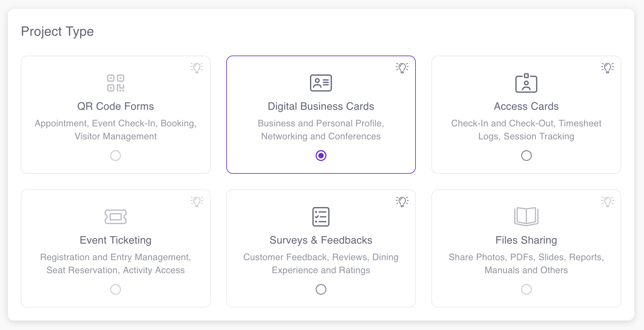Select the Event Ticketing radio button
Image resolution: width=644 pixels, height=330 pixels.
(116, 289)
